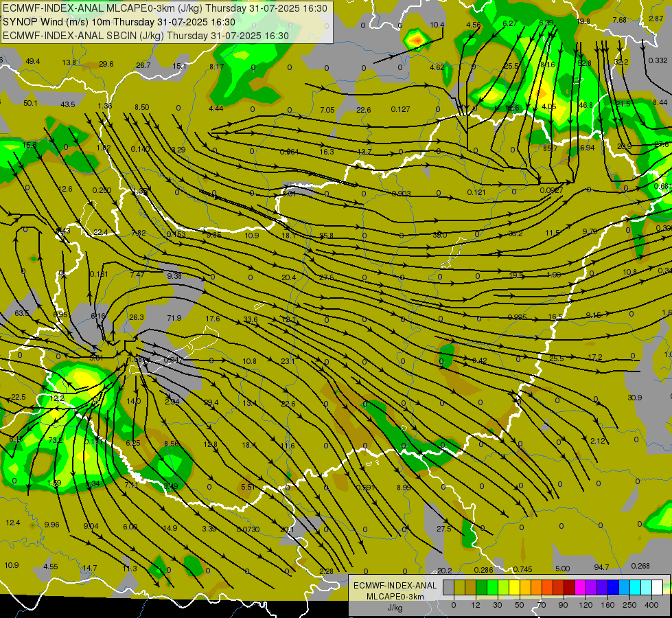Click the SYNOP Wind 10m title line
The height and width of the screenshot is (618, 672).
coord(119,22)
